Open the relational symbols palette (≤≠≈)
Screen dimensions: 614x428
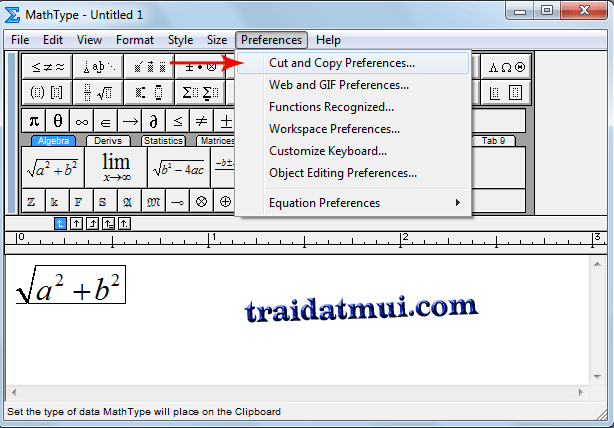click(x=47, y=67)
